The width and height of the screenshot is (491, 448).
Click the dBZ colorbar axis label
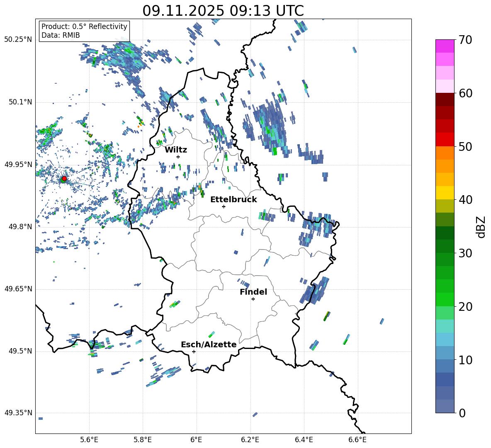pos(481,227)
